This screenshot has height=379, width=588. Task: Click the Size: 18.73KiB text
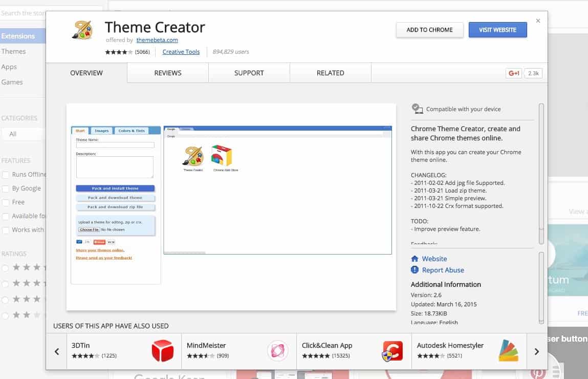(429, 313)
